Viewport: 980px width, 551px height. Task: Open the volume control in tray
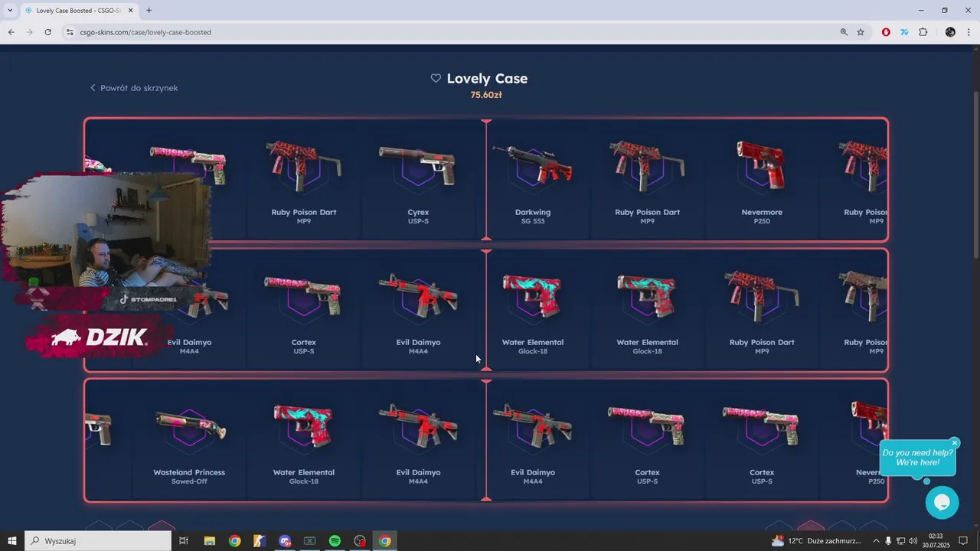pyautogui.click(x=913, y=541)
